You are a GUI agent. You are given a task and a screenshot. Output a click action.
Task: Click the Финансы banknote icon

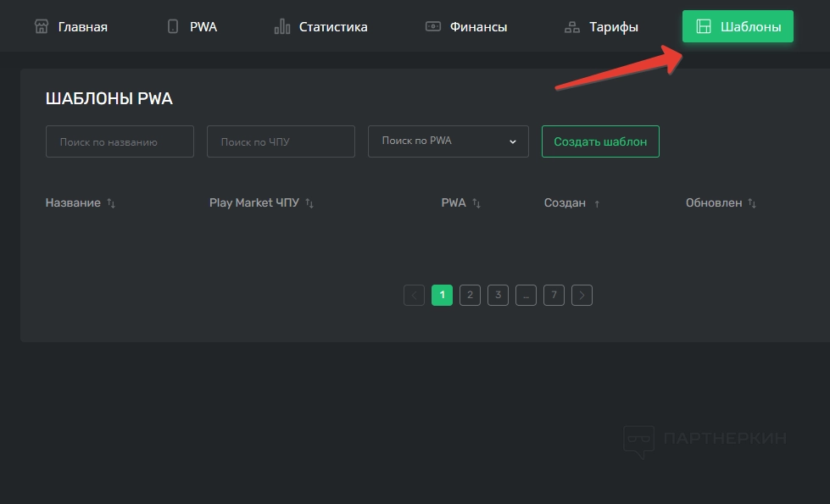pos(433,26)
